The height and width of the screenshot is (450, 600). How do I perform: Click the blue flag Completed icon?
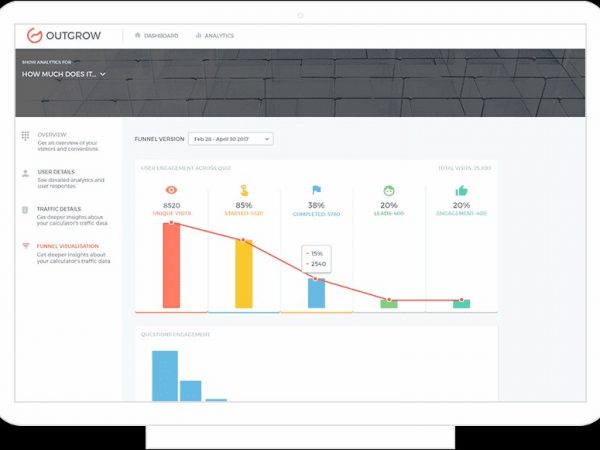tap(316, 189)
